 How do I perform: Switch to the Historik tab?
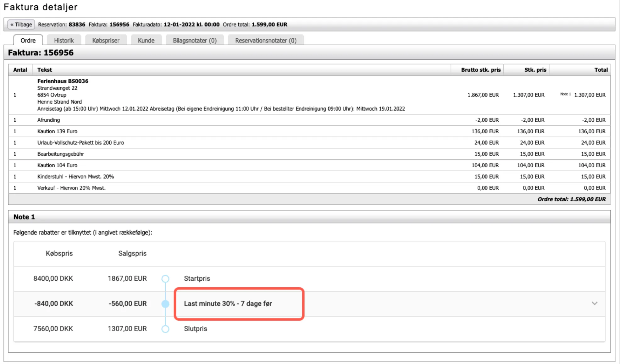point(64,40)
